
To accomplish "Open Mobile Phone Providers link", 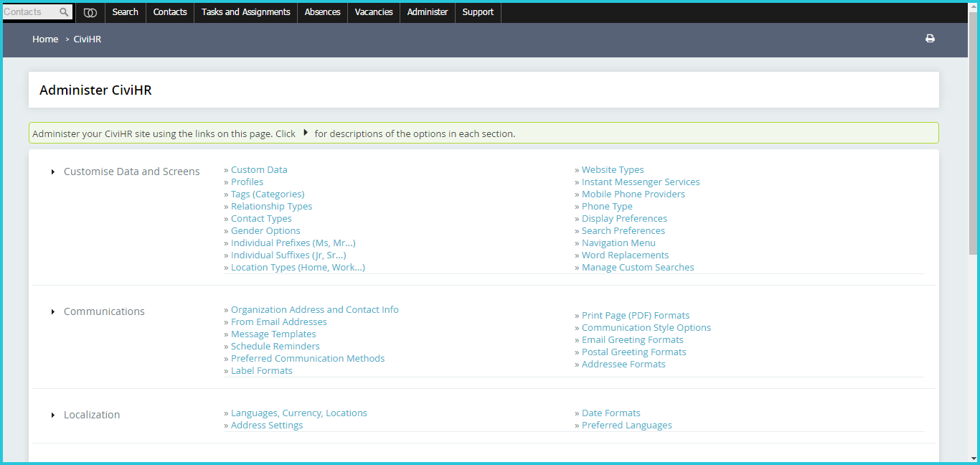I will coord(633,194).
